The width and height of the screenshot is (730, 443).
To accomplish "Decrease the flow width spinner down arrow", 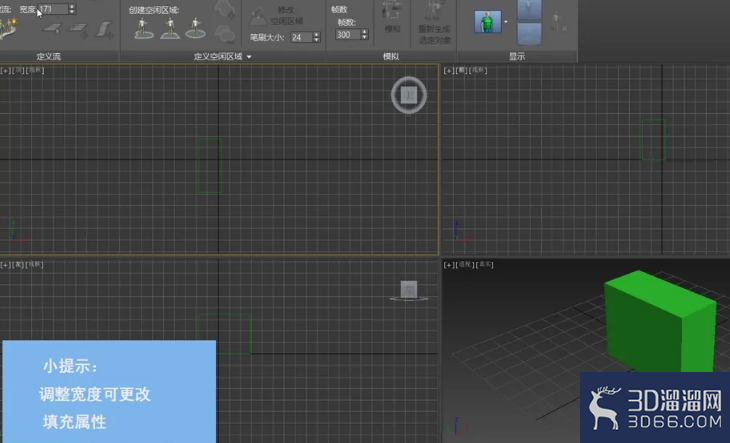I will click(72, 11).
